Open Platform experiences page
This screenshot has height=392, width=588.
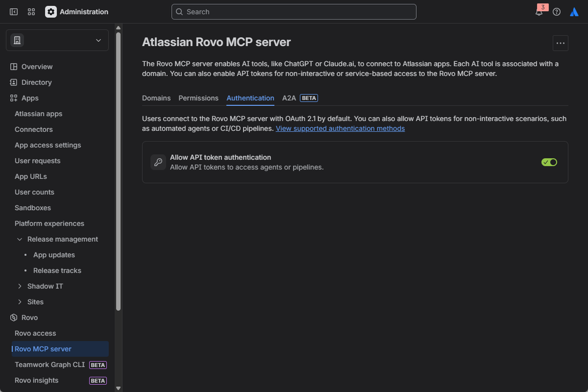[49, 224]
